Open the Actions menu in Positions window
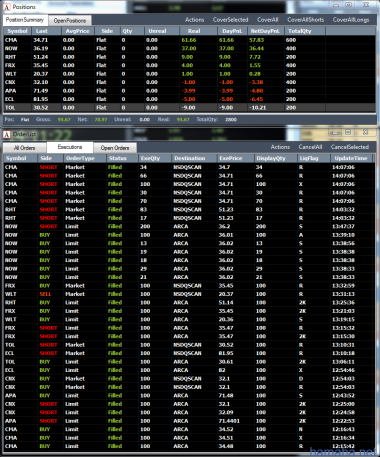Image resolution: width=380 pixels, height=457 pixels. [x=194, y=20]
